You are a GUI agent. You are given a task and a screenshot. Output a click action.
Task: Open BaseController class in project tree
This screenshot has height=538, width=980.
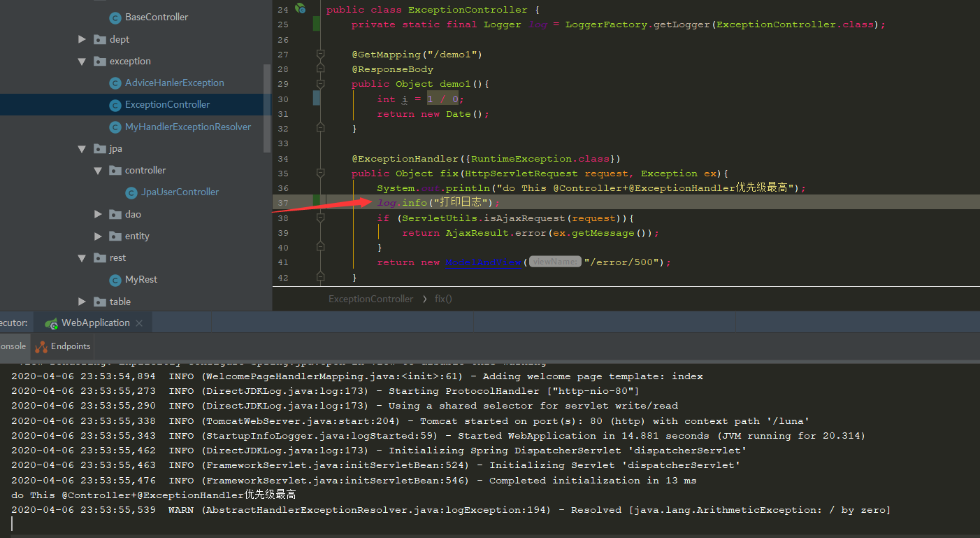[x=156, y=17]
